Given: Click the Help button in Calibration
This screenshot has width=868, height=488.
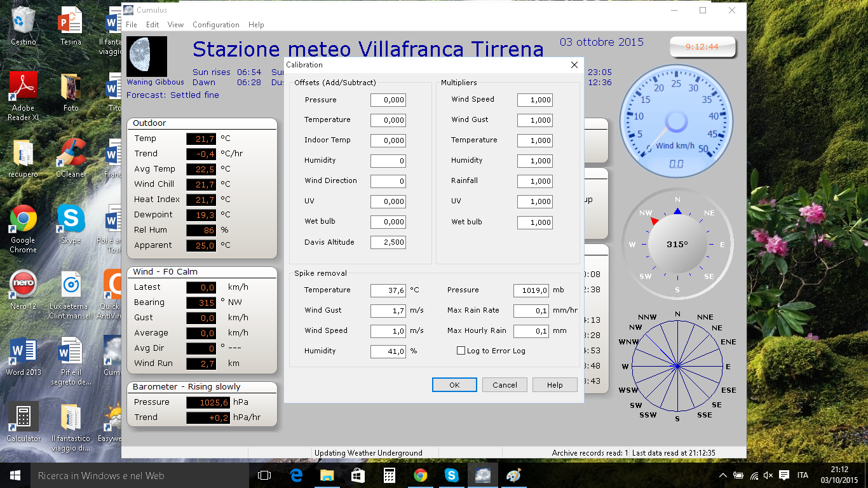Looking at the screenshot, I should pos(555,385).
